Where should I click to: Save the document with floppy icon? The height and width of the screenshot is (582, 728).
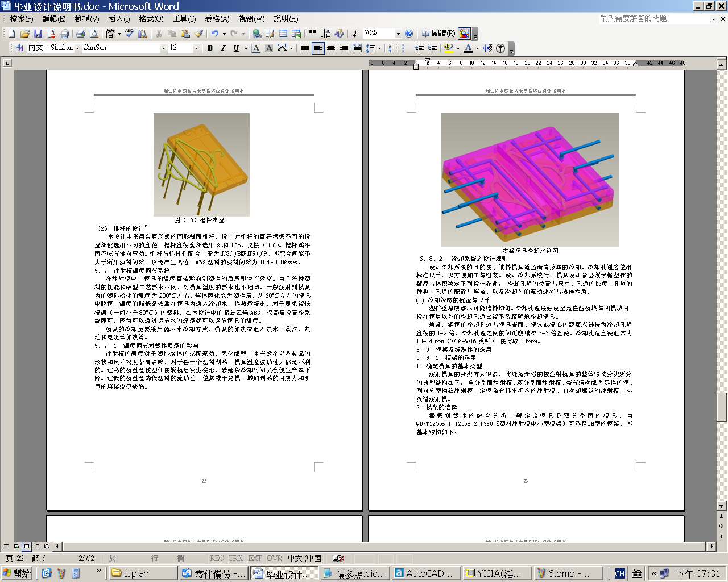tap(38, 34)
